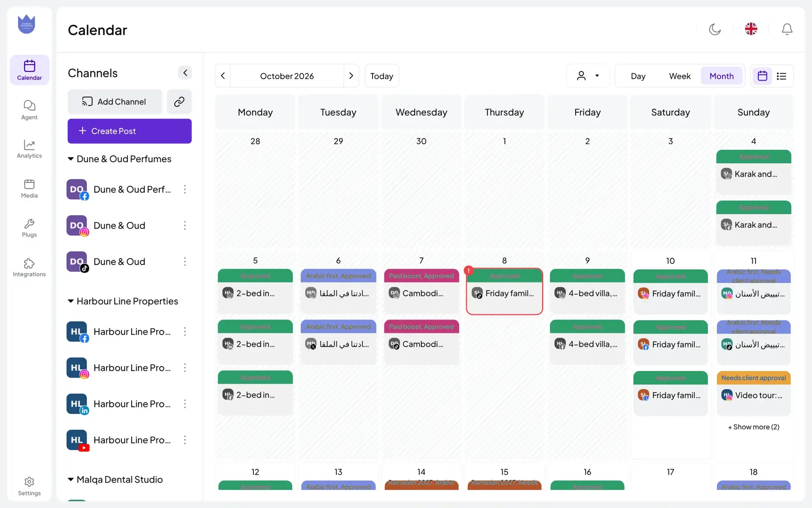This screenshot has height=508, width=812.
Task: Select Dune & Oud TikTok channel
Action: click(x=119, y=262)
